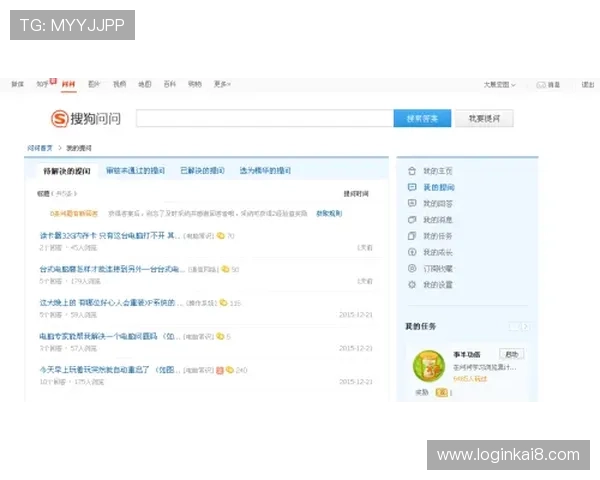Click 消息 label in top bar
The image size is (600, 480).
pos(554,85)
